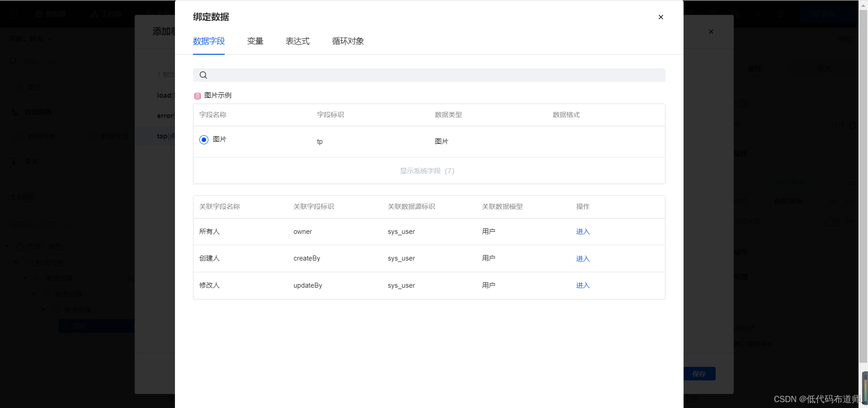
Task: Click the 关联字段名称 column header
Action: 220,207
